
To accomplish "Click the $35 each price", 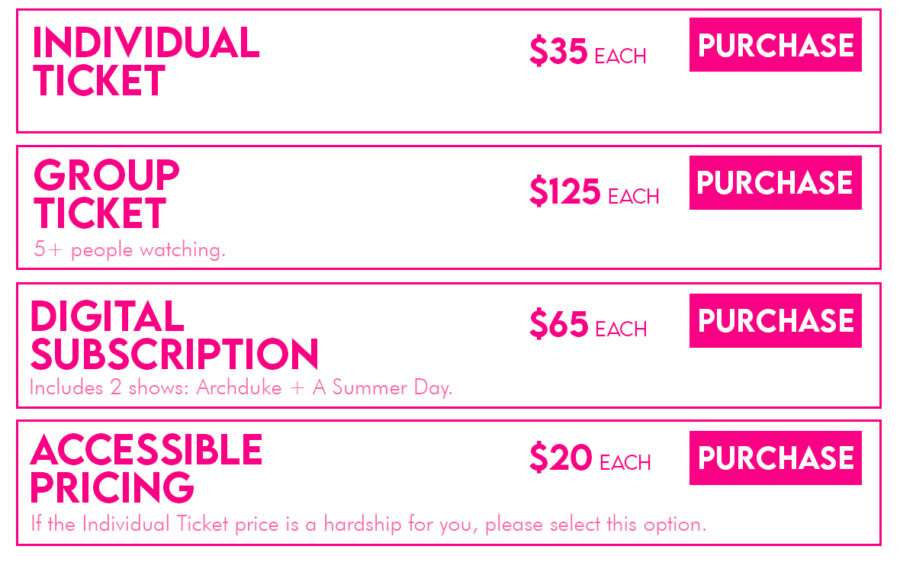I will (x=588, y=51).
